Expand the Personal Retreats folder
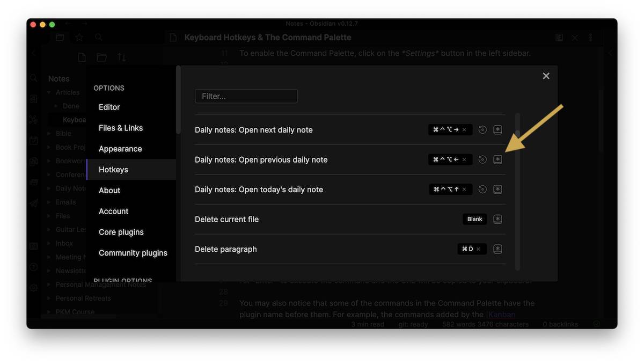Viewport: 644px width, 364px height. coord(50,299)
